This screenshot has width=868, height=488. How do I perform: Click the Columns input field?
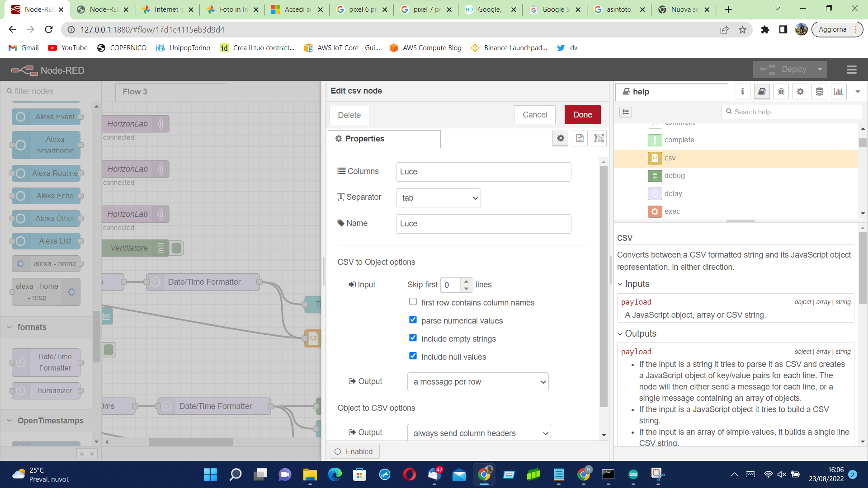pos(483,172)
